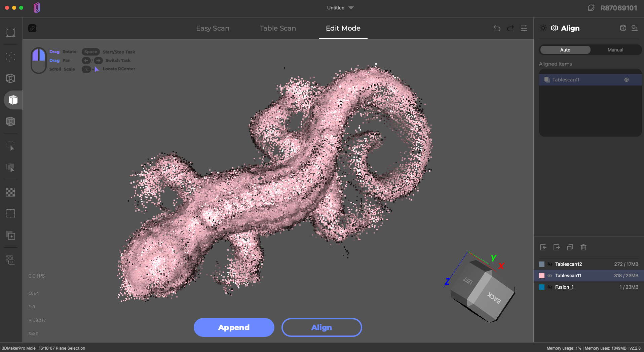
Task: Click the import arrow icon above scan list
Action: tap(543, 247)
